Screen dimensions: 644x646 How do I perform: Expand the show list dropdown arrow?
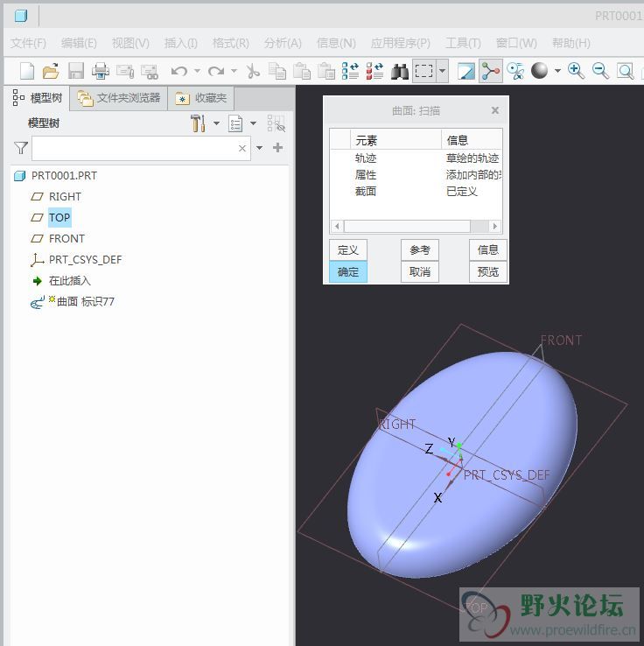pyautogui.click(x=253, y=123)
